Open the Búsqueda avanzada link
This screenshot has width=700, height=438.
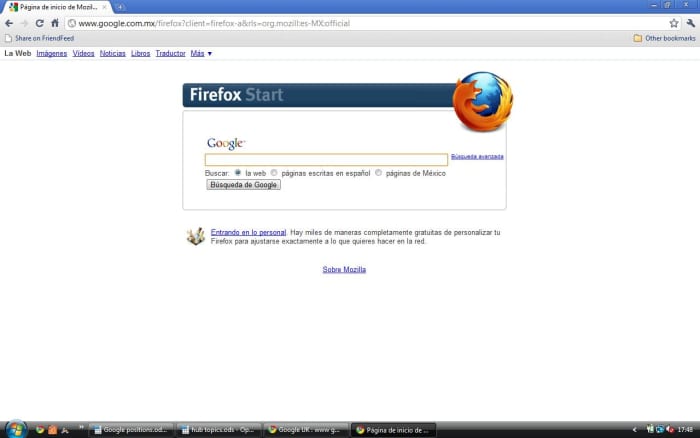point(477,157)
